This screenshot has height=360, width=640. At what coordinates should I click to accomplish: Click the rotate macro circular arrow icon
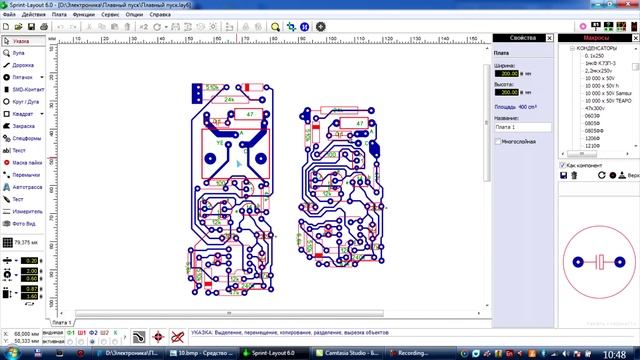601,175
